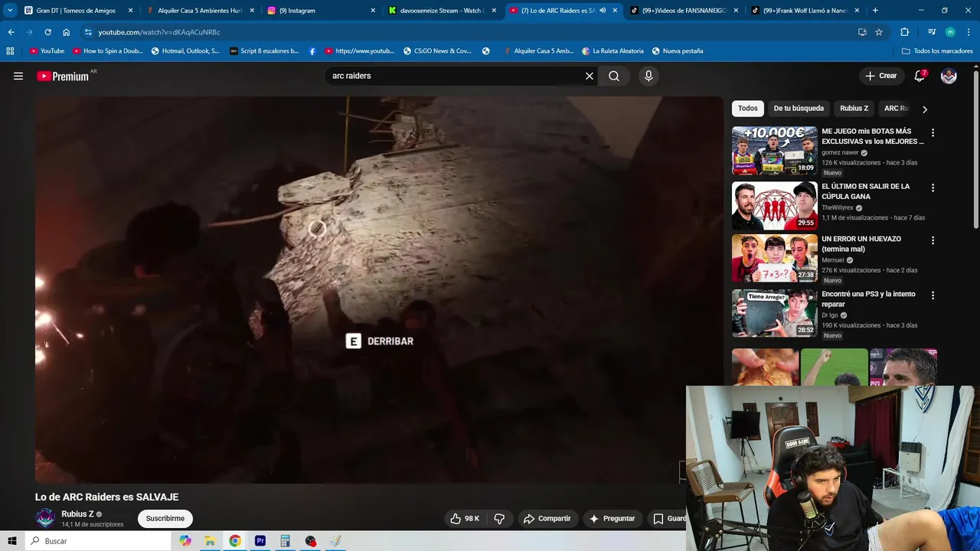The height and width of the screenshot is (551, 980).
Task: Open 'gomez nawer' channel link
Action: pos(840,152)
